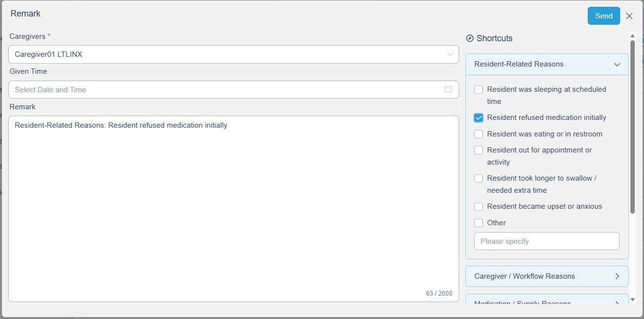644x319 pixels.
Task: Check 'Resident was sleeping at scheduled time'
Action: [479, 90]
